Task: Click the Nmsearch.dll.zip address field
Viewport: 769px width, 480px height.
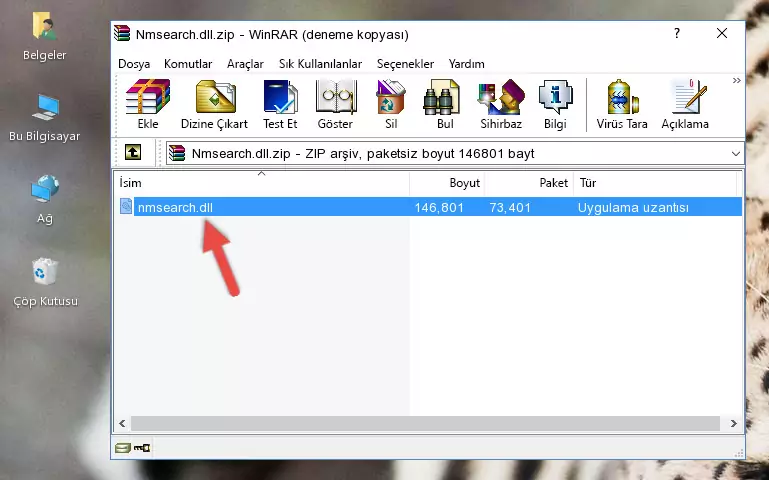Action: [x=454, y=153]
